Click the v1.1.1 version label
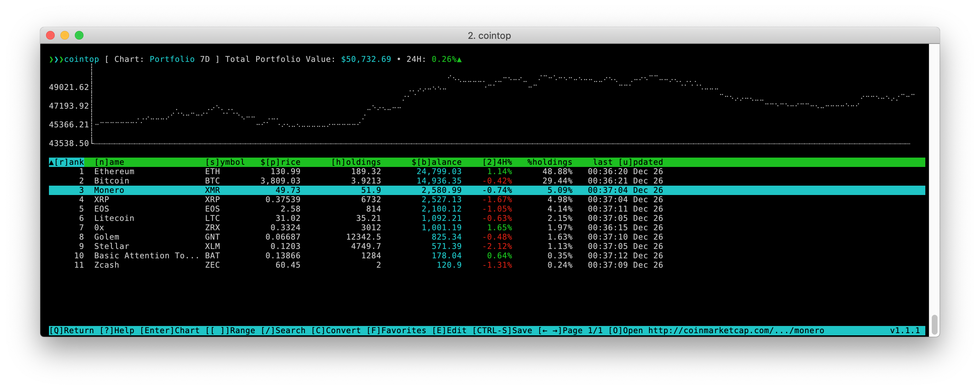This screenshot has height=390, width=980. click(x=905, y=331)
